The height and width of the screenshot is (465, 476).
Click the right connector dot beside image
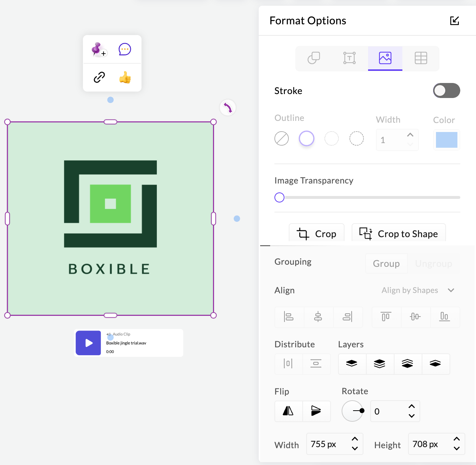(x=237, y=219)
